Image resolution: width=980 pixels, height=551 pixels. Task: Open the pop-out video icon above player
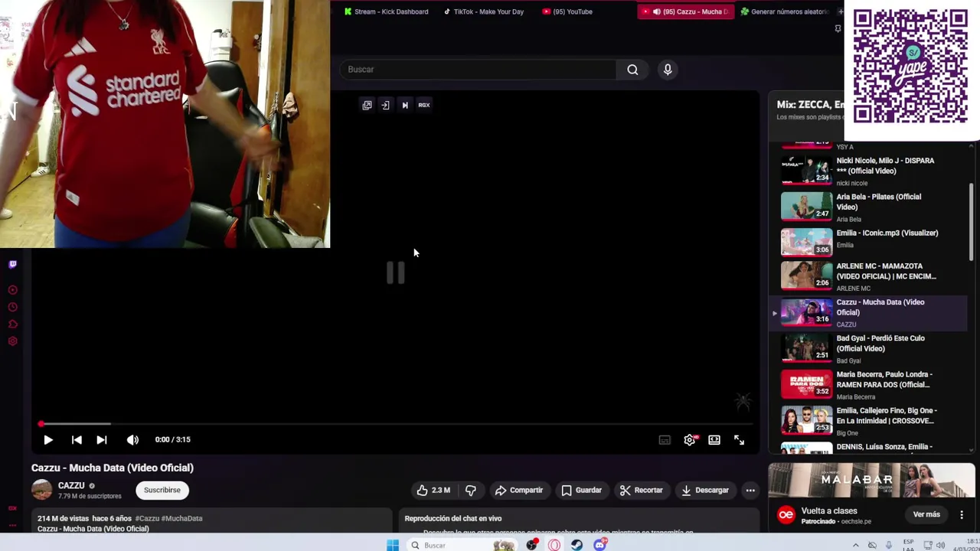[367, 105]
